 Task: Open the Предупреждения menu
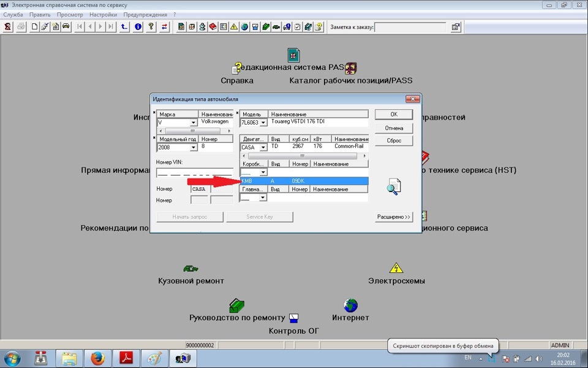(145, 15)
